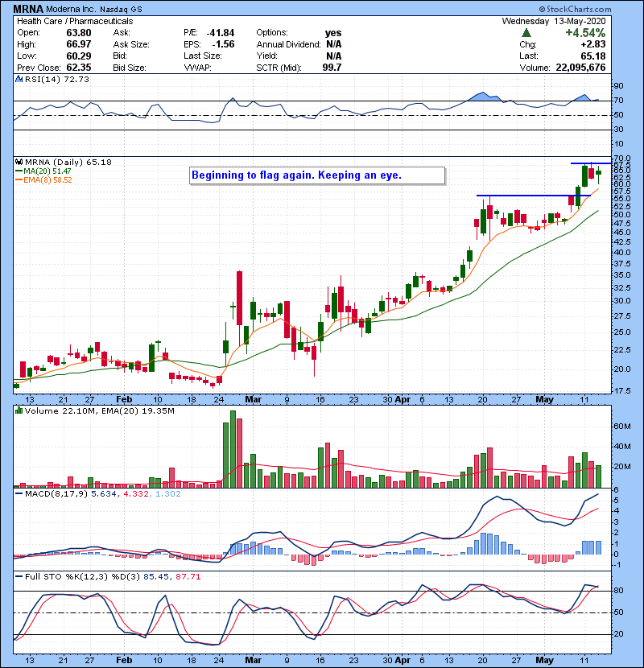The width and height of the screenshot is (644, 668).
Task: Click the MACD signal value 4.332
Action: pyautogui.click(x=136, y=494)
